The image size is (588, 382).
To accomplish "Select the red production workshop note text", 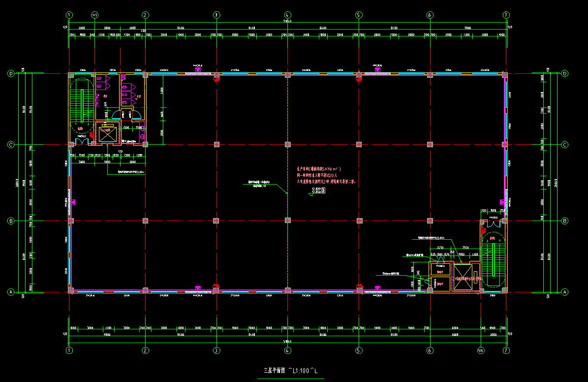I will tap(325, 174).
